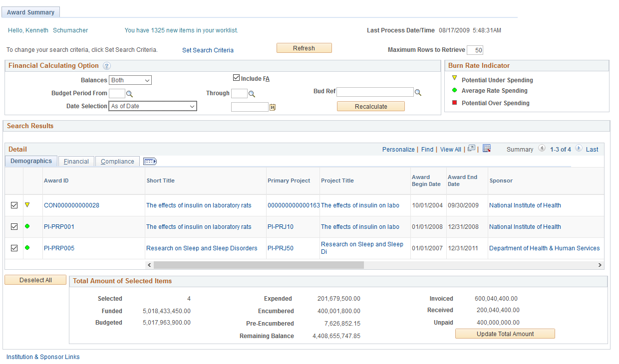Screen dimensions: 619x364
Task: Toggle the Include FA checkbox
Action: coord(237,78)
